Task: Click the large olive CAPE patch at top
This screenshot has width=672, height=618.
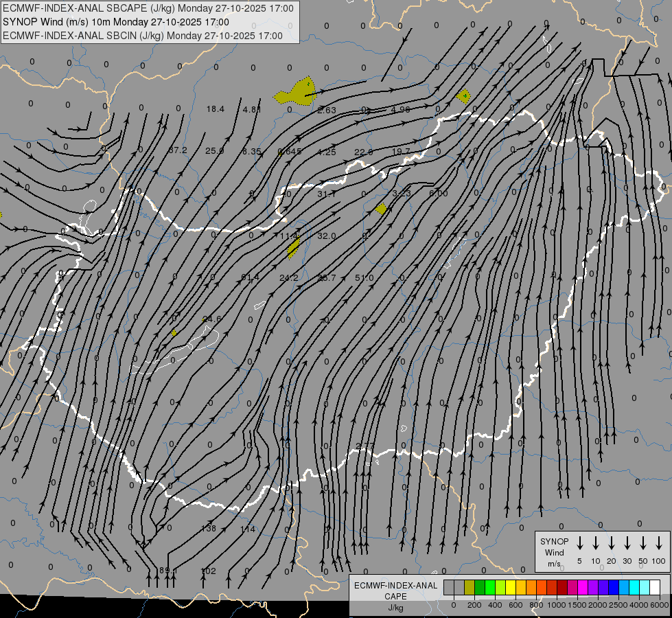Action: 296,92
